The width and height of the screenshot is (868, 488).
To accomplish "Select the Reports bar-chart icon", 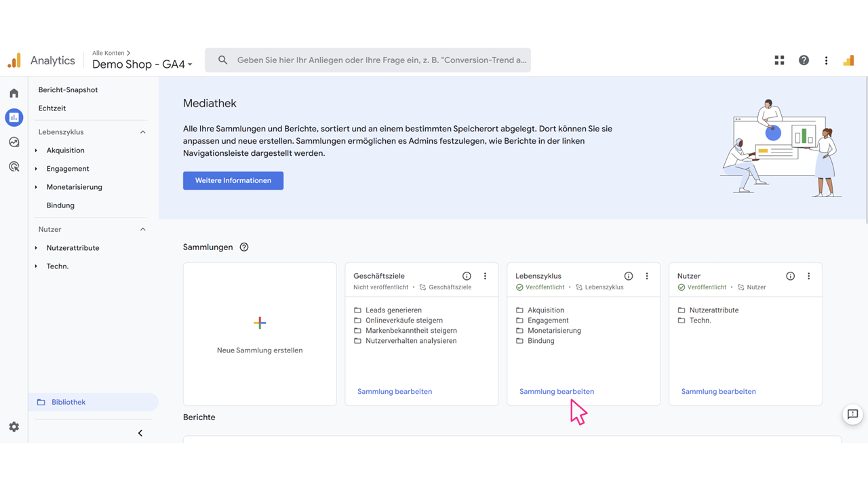I will tap(14, 117).
